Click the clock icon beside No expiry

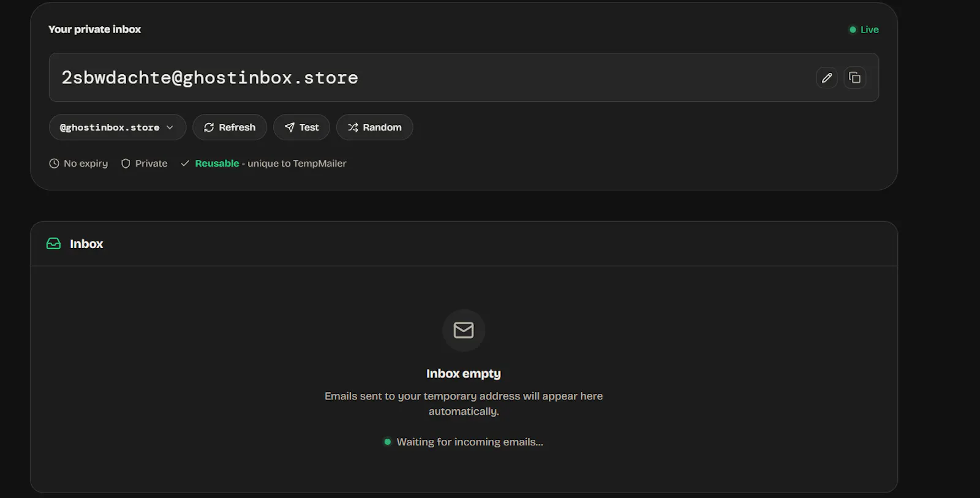coord(54,164)
